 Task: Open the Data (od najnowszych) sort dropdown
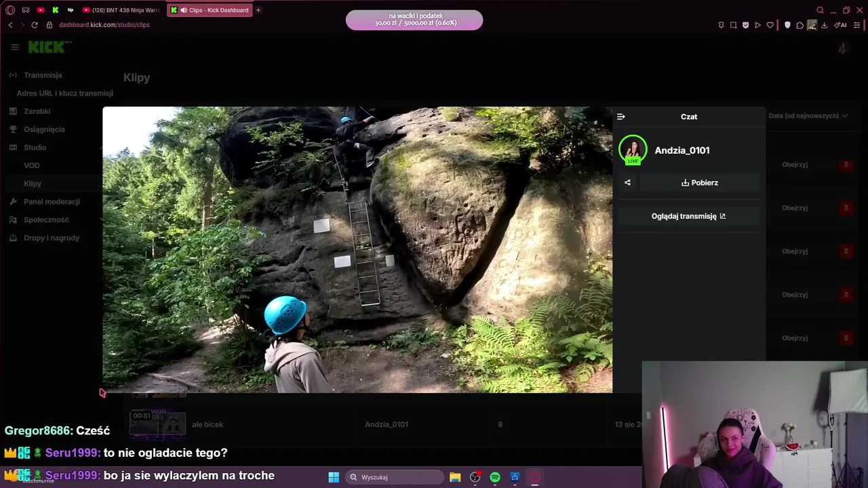tap(808, 116)
